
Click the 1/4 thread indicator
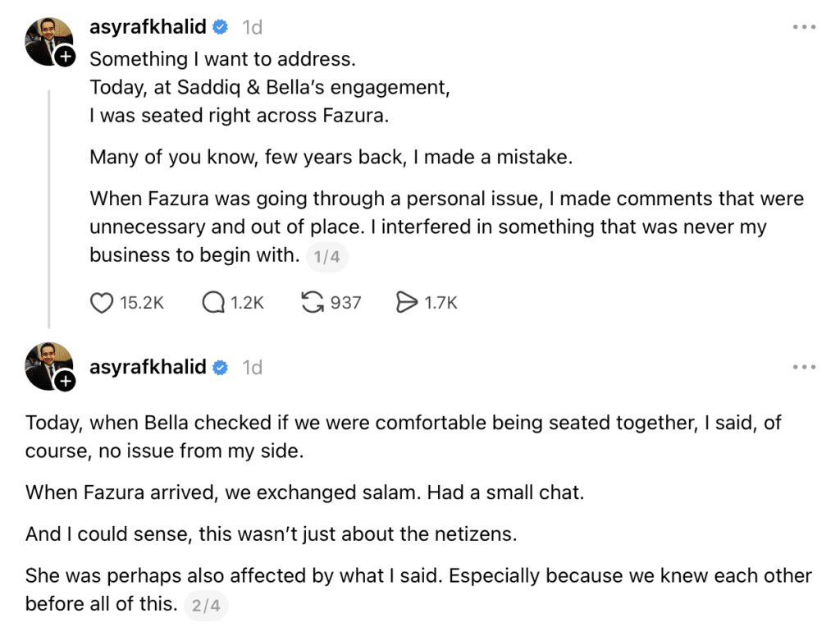[326, 257]
